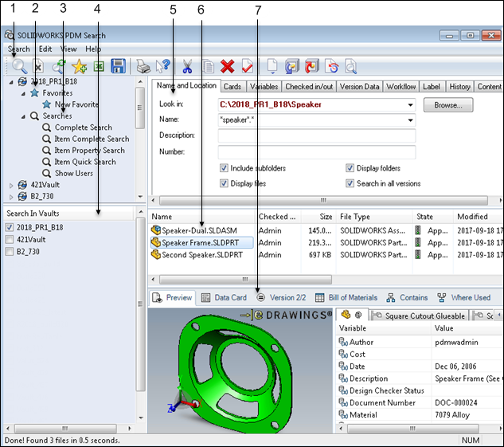Viewport: 504px width, 447px height.
Task: Click the Print icon in toolbar
Action: pyautogui.click(x=143, y=68)
